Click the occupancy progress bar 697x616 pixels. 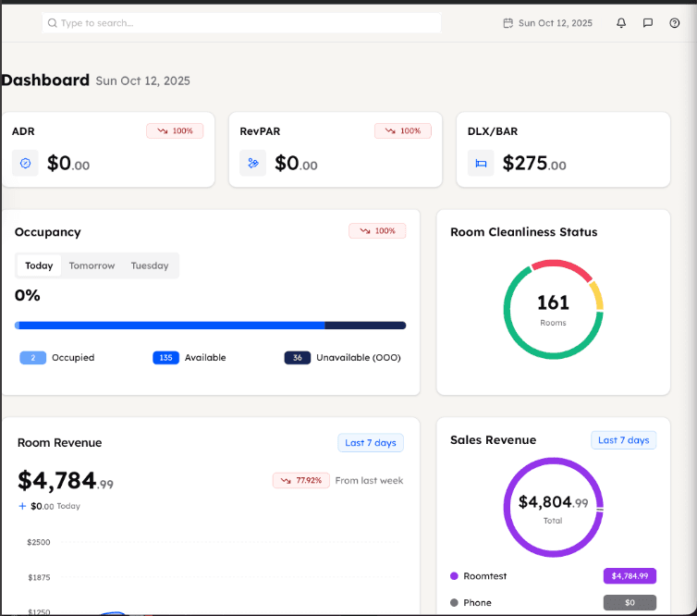(x=210, y=326)
